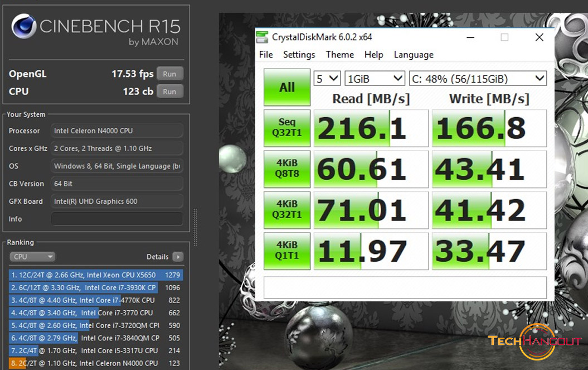Click the empty CrystalDiskMark comment box
The height and width of the screenshot is (370, 588).
[x=405, y=288]
